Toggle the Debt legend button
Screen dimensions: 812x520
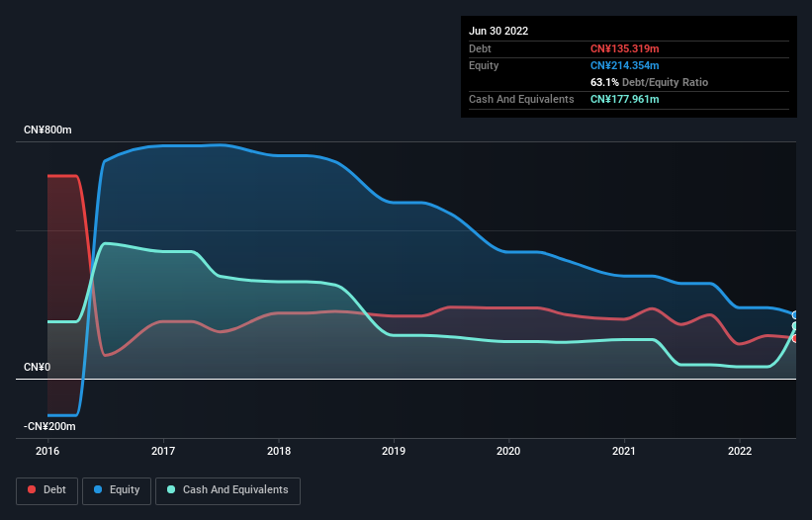point(47,490)
